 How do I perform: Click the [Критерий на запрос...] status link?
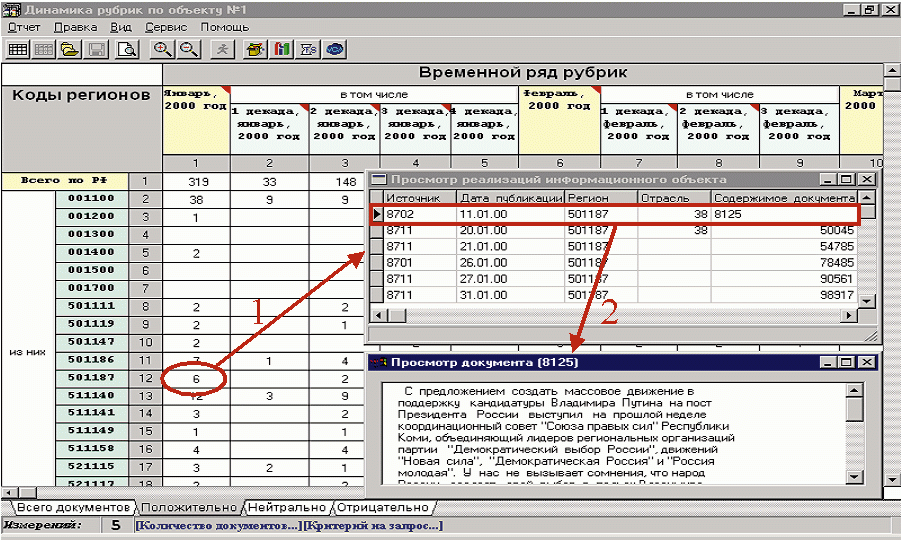[x=373, y=526]
